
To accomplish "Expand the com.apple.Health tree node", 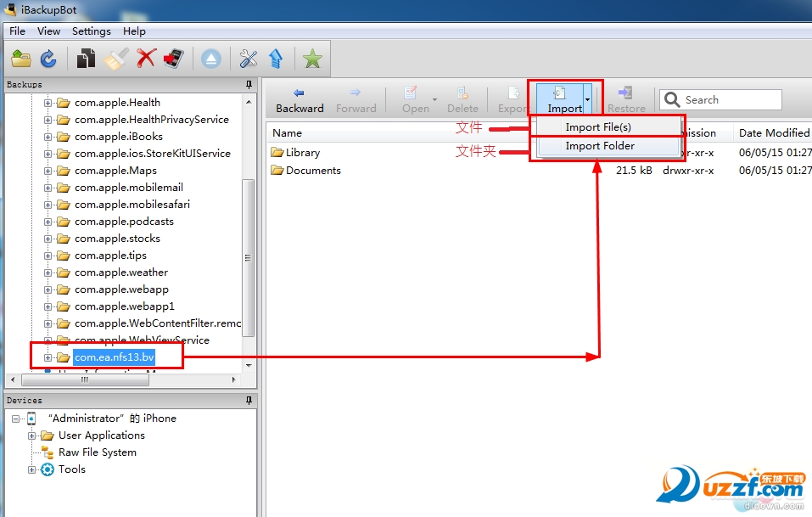I will tap(48, 103).
